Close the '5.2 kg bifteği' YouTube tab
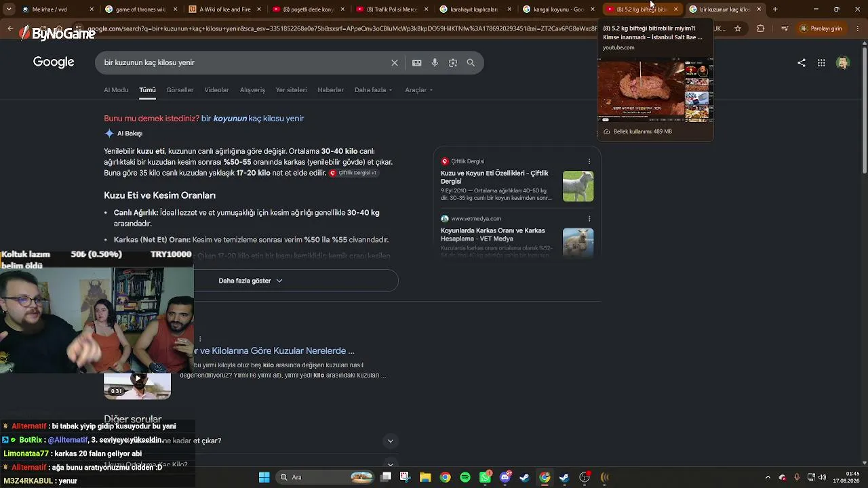 tap(675, 9)
